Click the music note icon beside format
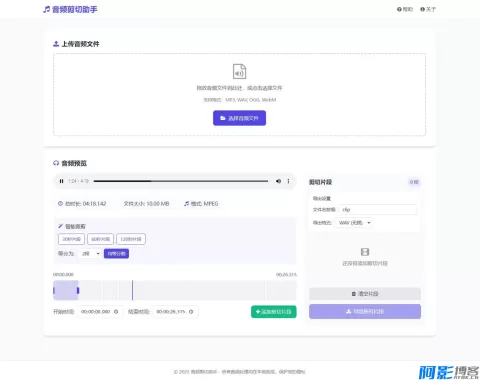 point(186,203)
